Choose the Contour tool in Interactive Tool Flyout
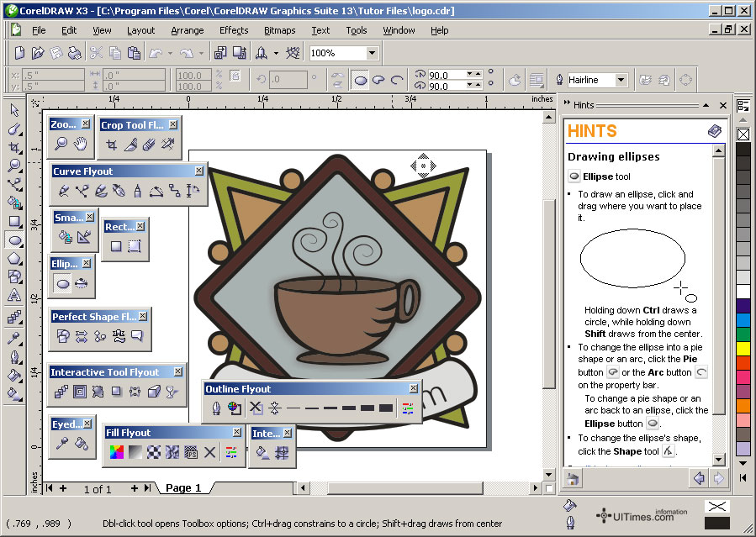756x537 pixels. [x=80, y=392]
